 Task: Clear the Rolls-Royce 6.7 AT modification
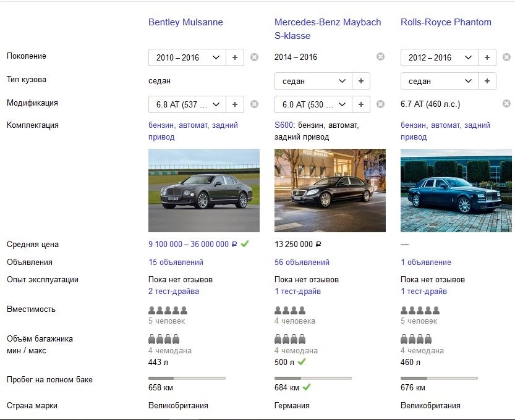(506, 104)
